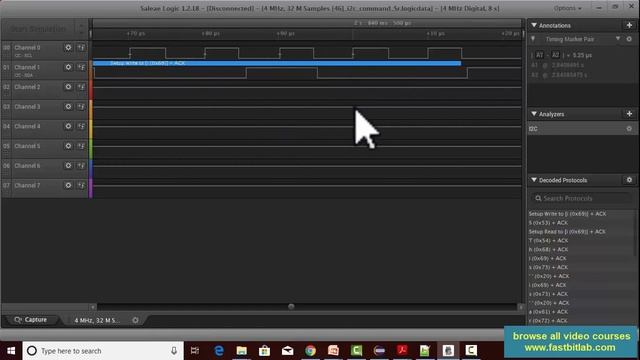Click the A1 timing marker button

[539, 55]
